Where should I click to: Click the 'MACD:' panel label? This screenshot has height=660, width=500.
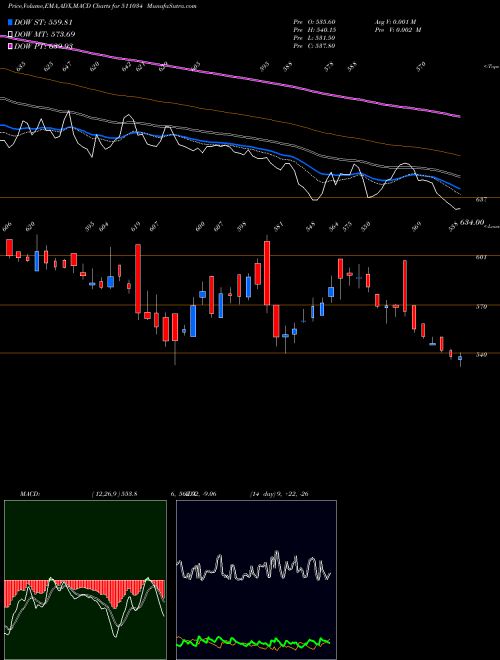(29, 494)
